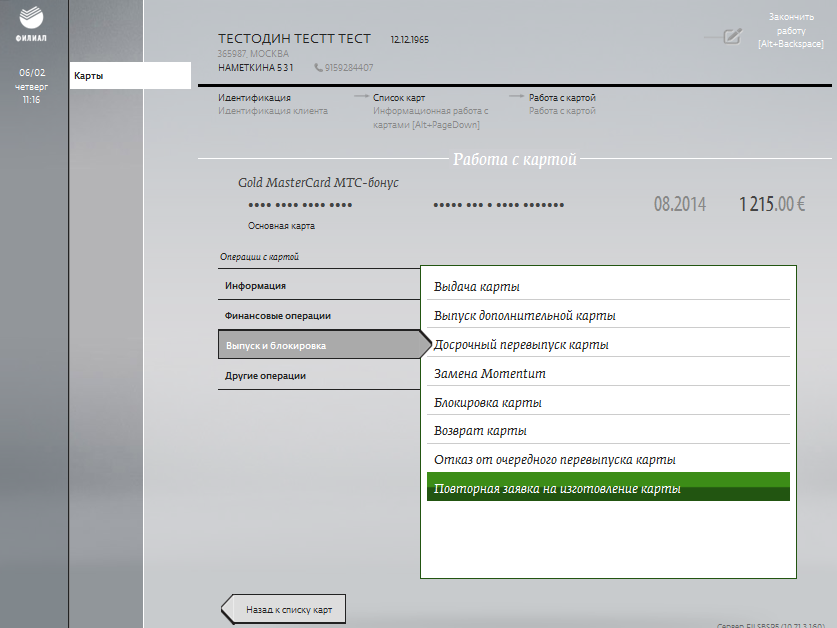This screenshot has height=628, width=837.
Task: Click the birth date 12.12.1965
Action: 409,40
